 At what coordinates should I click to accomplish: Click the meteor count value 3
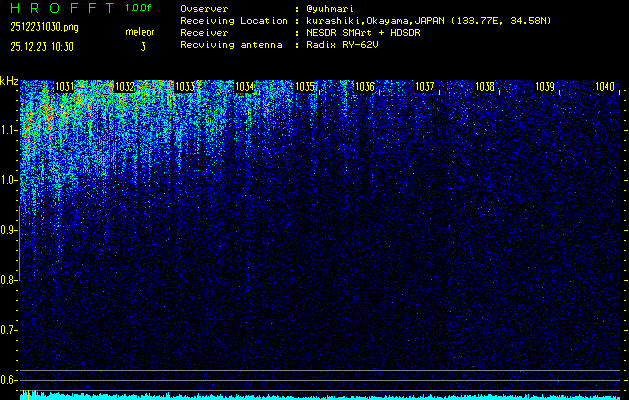pos(142,46)
